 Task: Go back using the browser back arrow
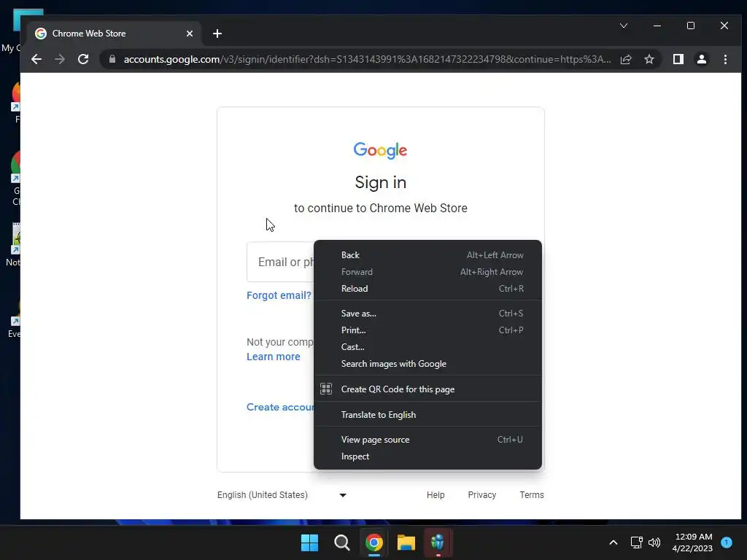[x=36, y=59]
